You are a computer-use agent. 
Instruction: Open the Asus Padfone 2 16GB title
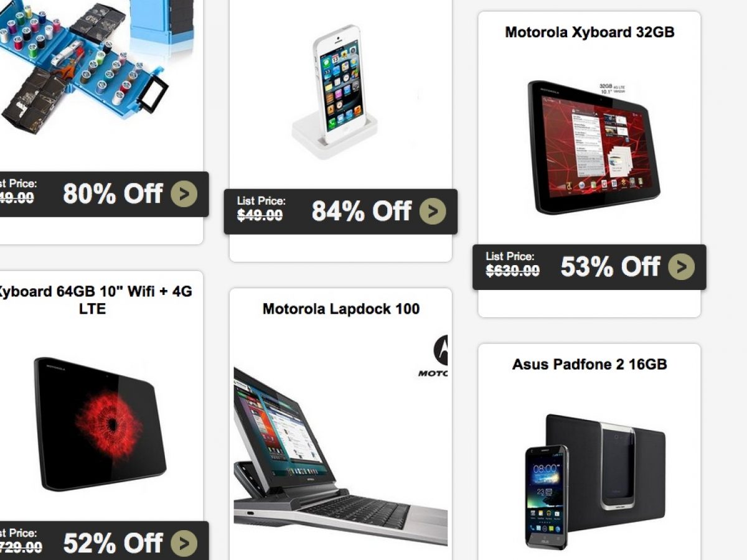590,364
